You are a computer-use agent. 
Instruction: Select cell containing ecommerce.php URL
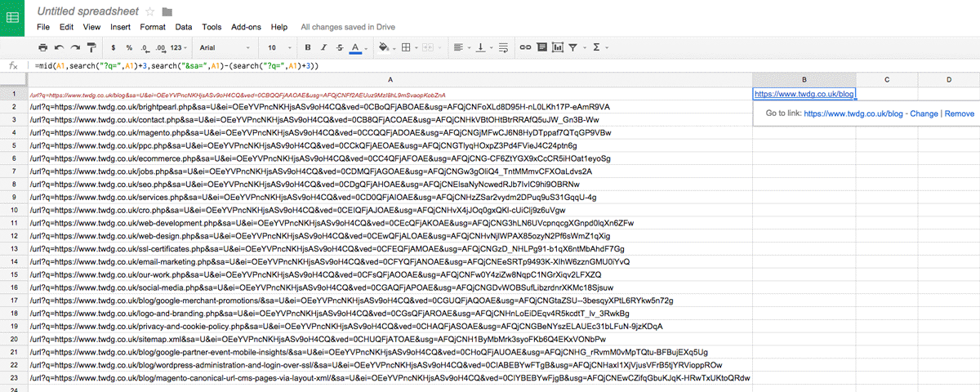390,158
